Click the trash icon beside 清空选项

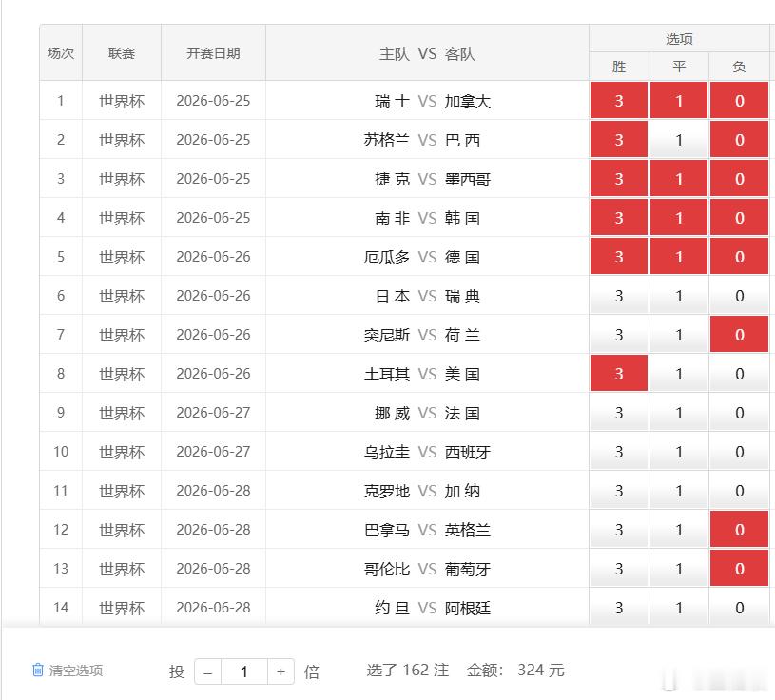coord(38,670)
